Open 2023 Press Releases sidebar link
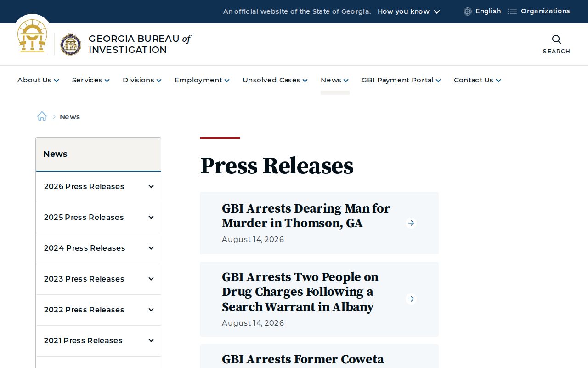The height and width of the screenshot is (368, 588). click(84, 279)
